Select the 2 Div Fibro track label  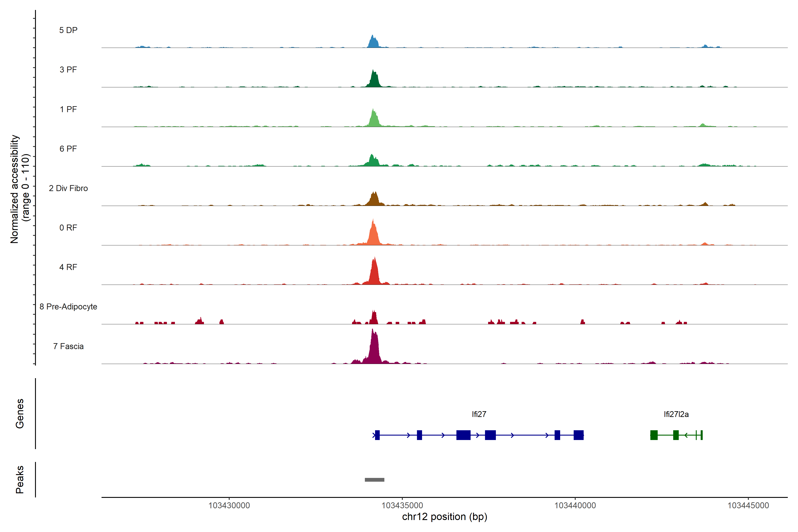point(68,188)
